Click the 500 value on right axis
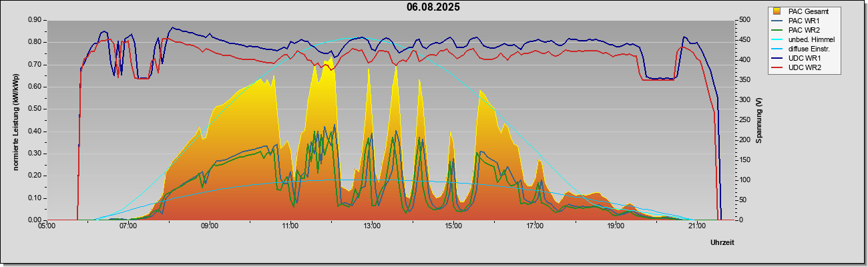 (742, 20)
